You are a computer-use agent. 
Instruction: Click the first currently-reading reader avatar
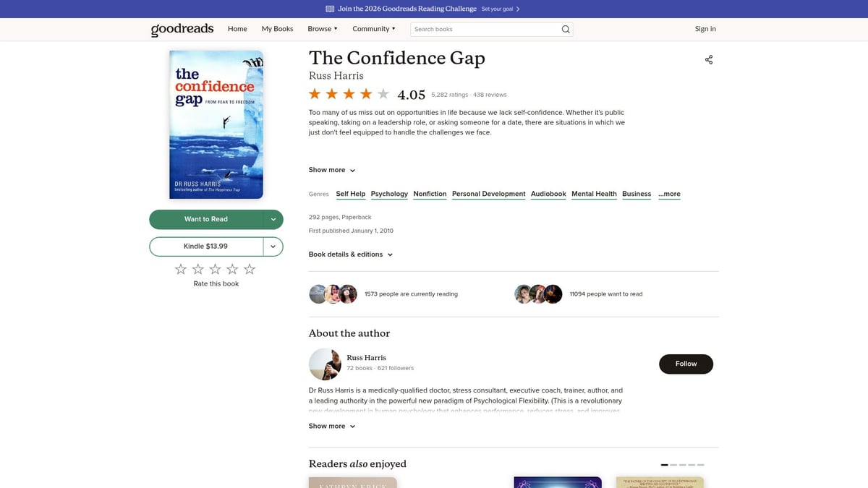318,294
